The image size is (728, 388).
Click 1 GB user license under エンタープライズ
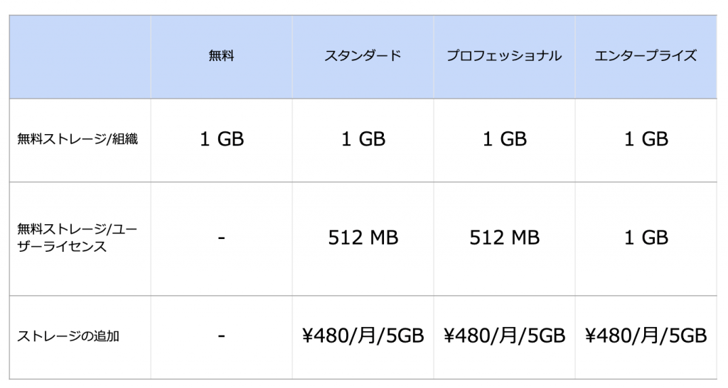click(x=646, y=238)
